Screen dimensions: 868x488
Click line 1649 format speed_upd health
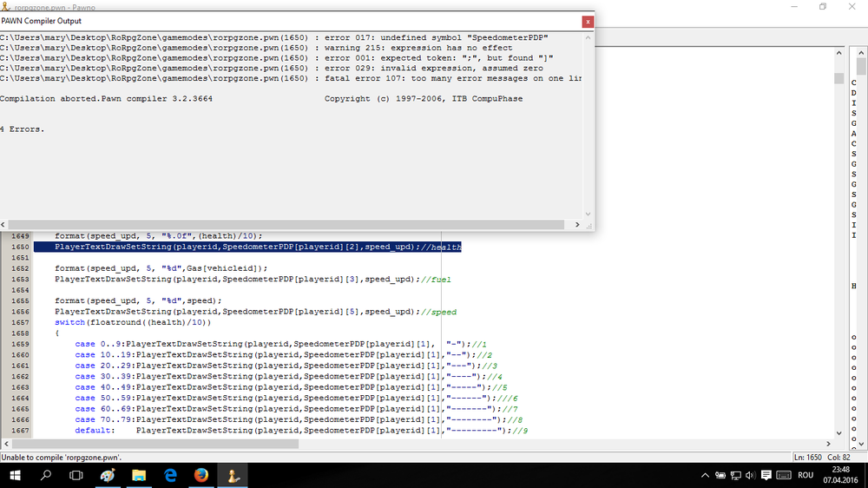(158, 236)
